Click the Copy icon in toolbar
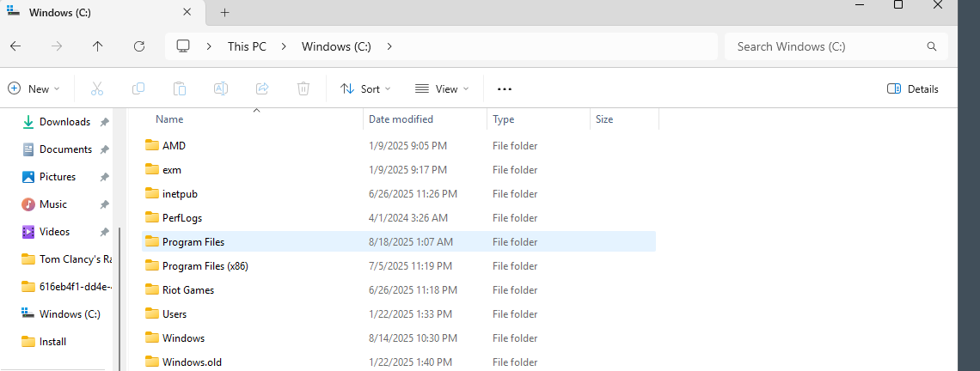This screenshot has width=980, height=371. click(138, 88)
